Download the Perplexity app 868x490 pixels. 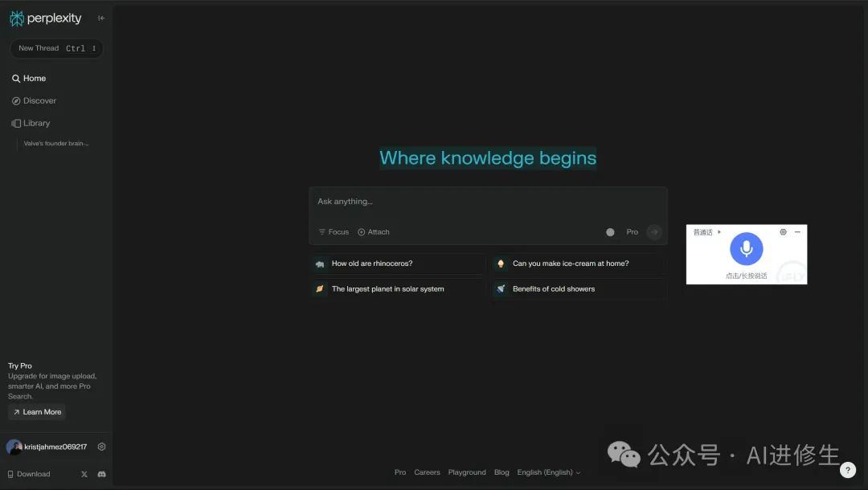pos(29,475)
